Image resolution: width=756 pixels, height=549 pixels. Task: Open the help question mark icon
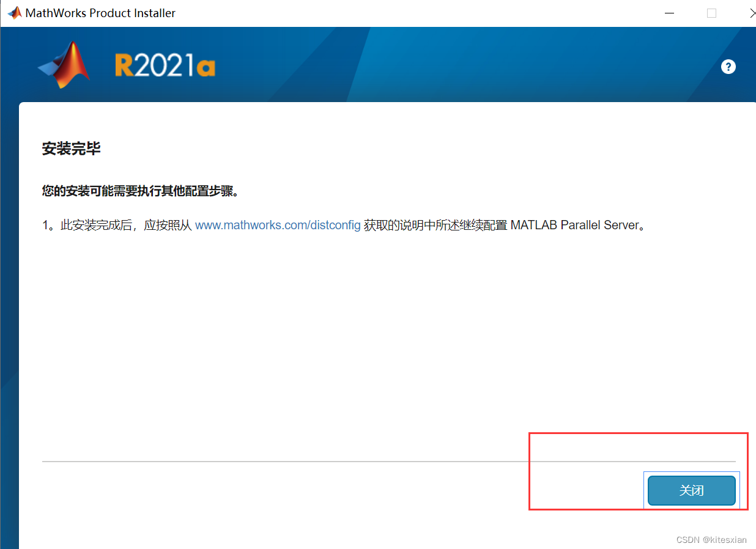[728, 67]
